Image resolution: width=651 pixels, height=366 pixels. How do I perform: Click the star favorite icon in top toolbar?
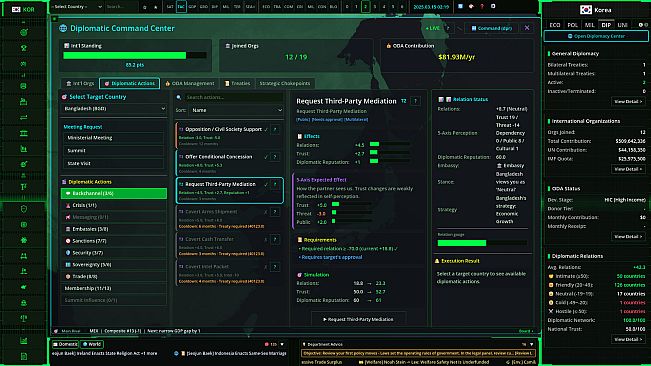pyautogui.click(x=156, y=7)
